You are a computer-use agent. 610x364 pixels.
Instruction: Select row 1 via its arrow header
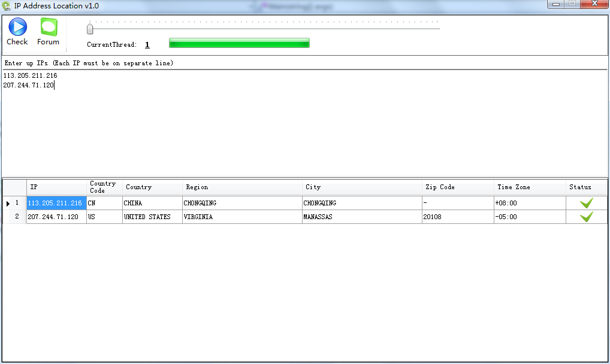[x=14, y=204]
